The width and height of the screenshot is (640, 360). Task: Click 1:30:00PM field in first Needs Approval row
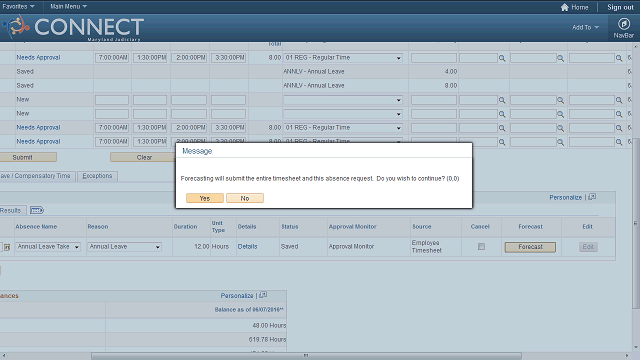[150, 58]
